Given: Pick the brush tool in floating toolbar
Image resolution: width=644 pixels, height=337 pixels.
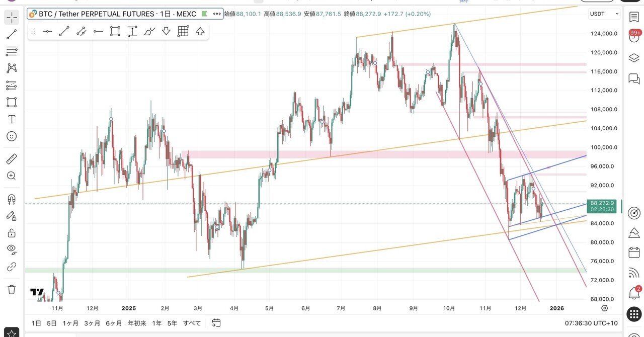Looking at the screenshot, I should pyautogui.click(x=149, y=31).
